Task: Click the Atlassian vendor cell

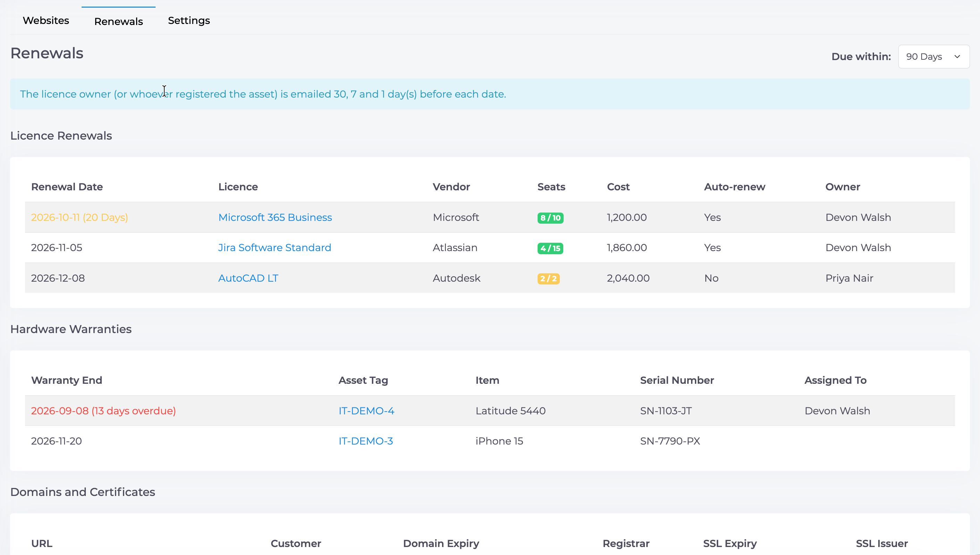Action: (x=455, y=248)
